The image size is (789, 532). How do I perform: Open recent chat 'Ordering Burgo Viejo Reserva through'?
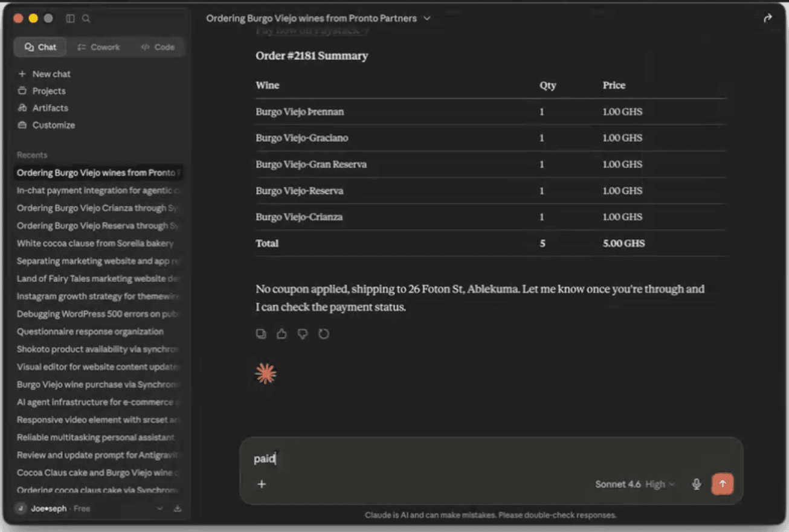[x=98, y=225]
